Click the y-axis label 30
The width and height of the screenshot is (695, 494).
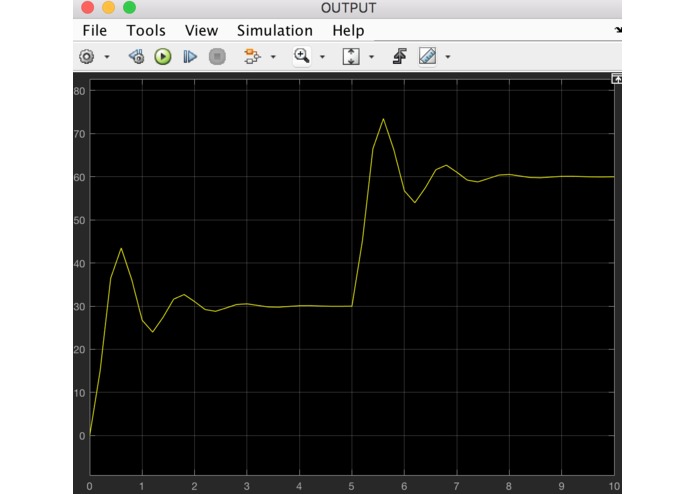[x=79, y=307]
